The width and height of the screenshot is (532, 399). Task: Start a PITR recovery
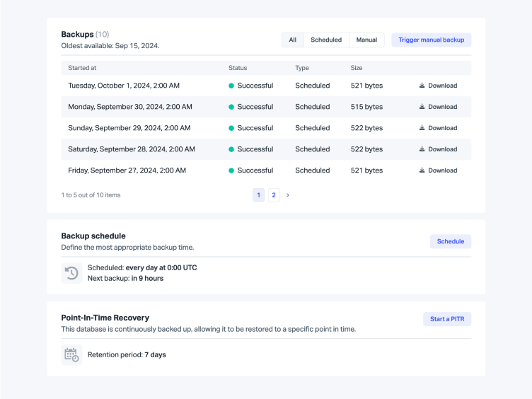[x=447, y=319]
